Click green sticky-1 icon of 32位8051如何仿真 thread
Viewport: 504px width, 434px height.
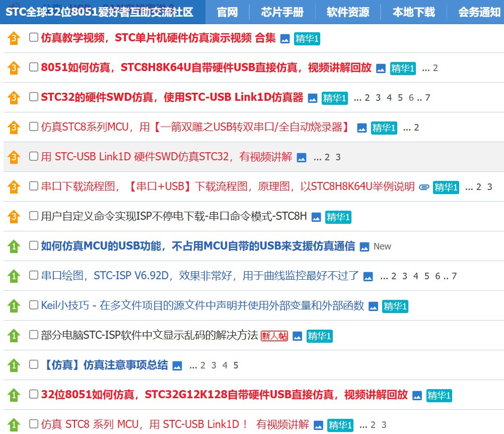tap(14, 395)
